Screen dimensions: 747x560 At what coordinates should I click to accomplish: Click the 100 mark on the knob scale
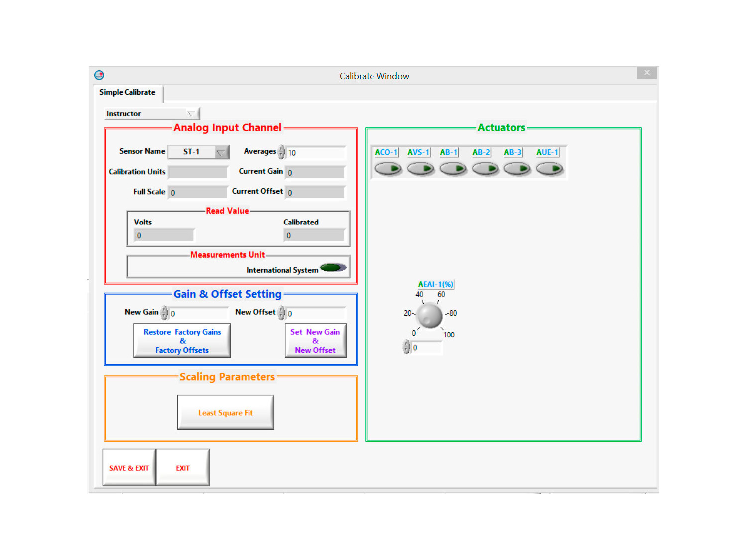click(449, 335)
